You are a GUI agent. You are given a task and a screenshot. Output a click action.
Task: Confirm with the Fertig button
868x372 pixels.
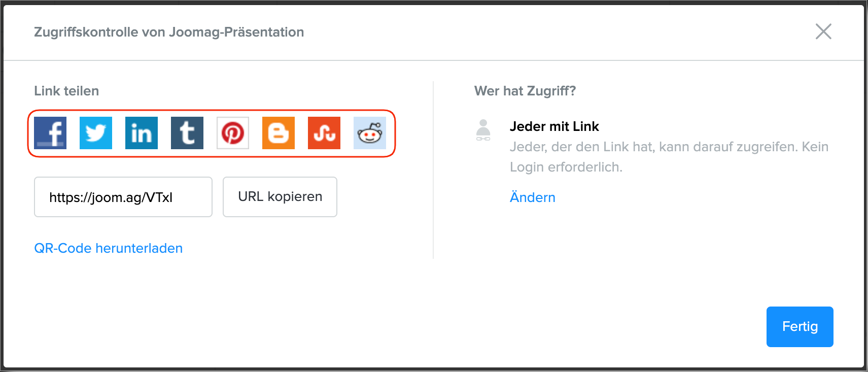coord(800,327)
